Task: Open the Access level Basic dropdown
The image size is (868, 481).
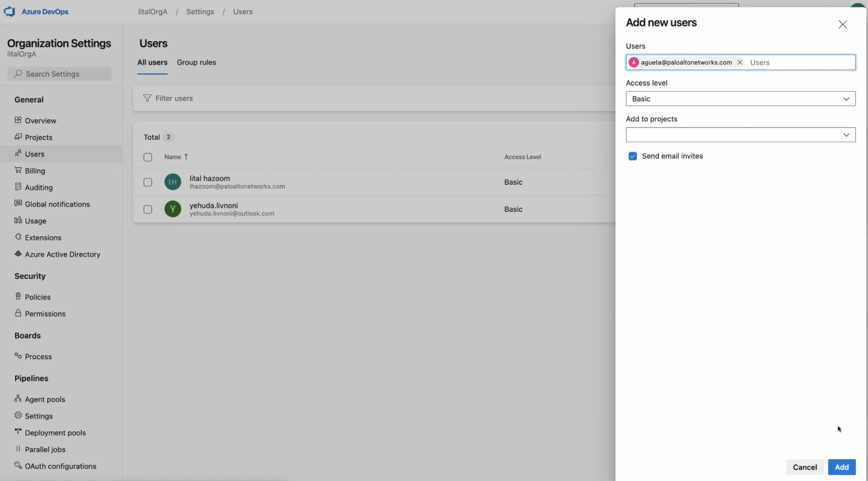Action: (x=740, y=99)
